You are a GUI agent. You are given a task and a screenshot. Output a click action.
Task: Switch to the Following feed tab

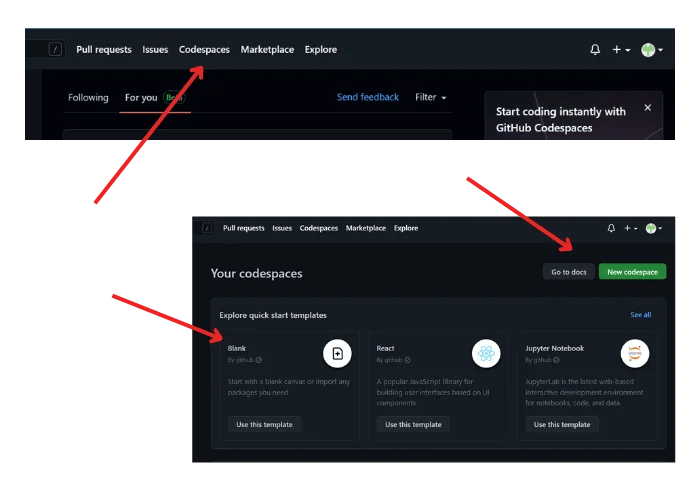pyautogui.click(x=88, y=97)
